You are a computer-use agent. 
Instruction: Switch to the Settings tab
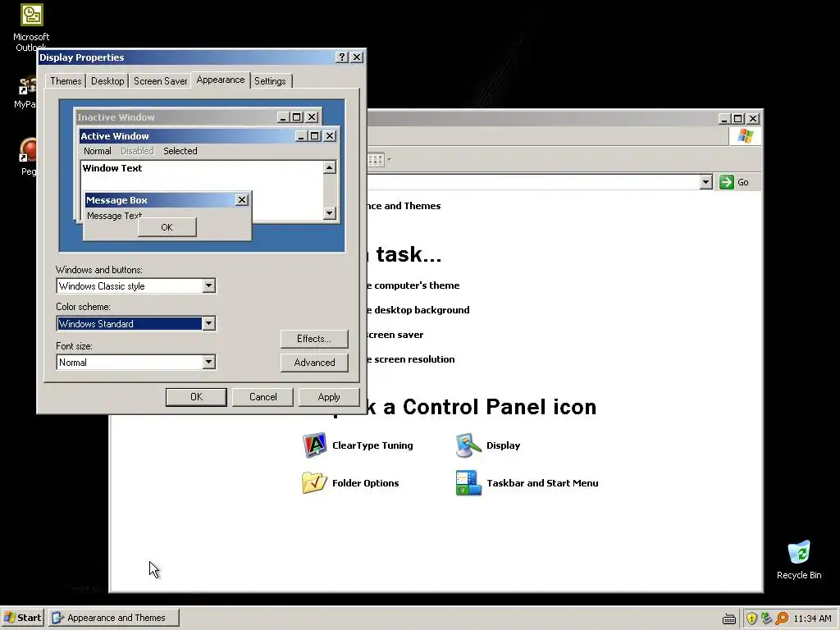click(x=270, y=81)
